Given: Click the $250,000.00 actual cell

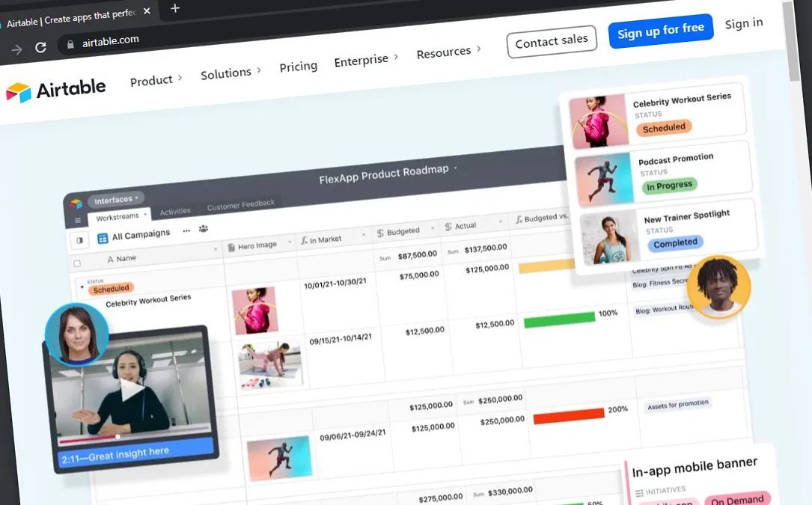Looking at the screenshot, I should click(x=502, y=420).
